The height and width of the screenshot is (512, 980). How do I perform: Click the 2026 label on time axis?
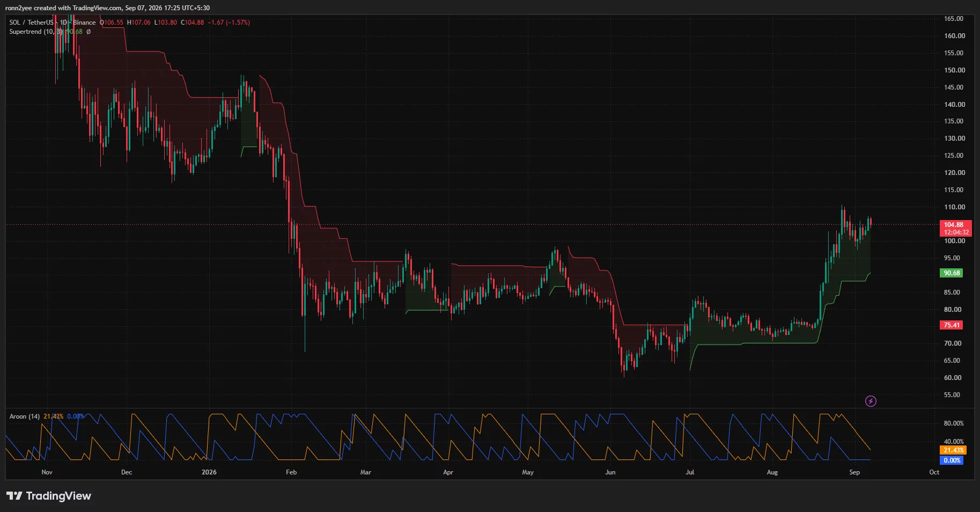209,472
